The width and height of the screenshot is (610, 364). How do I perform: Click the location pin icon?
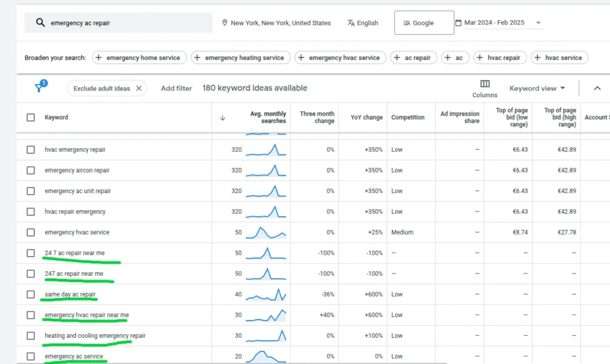click(225, 23)
